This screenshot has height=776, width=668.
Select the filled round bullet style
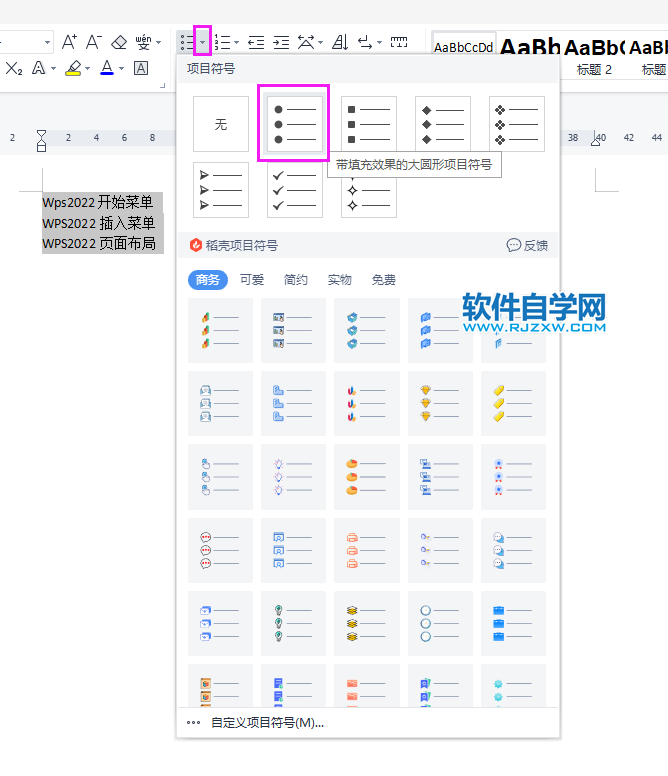(x=295, y=124)
